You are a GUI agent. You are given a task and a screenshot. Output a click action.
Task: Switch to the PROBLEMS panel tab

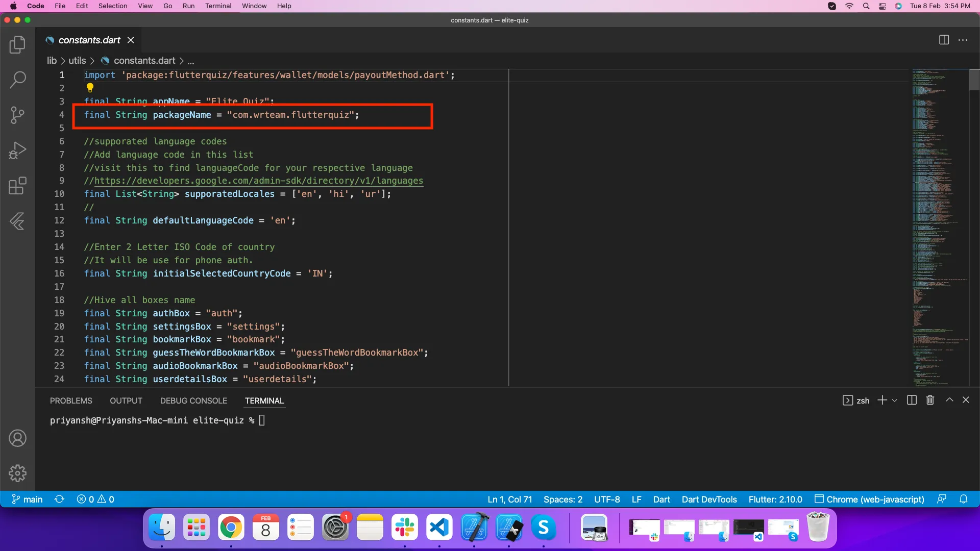coord(71,401)
